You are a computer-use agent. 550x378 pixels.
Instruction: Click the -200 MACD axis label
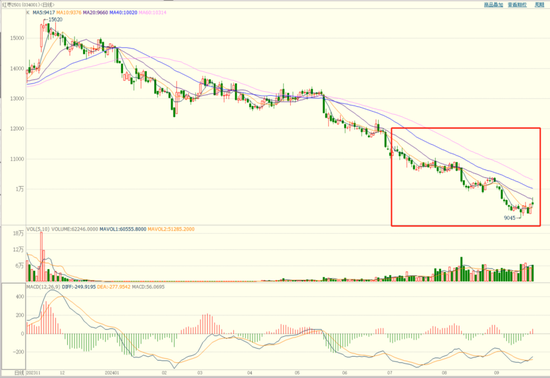click(19, 352)
